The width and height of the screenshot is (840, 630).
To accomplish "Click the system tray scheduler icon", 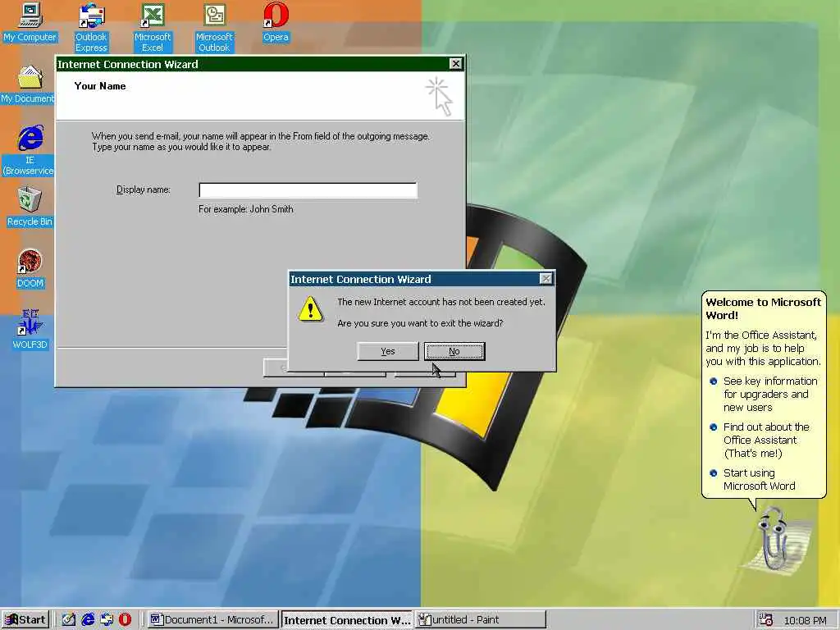I will coord(765,620).
